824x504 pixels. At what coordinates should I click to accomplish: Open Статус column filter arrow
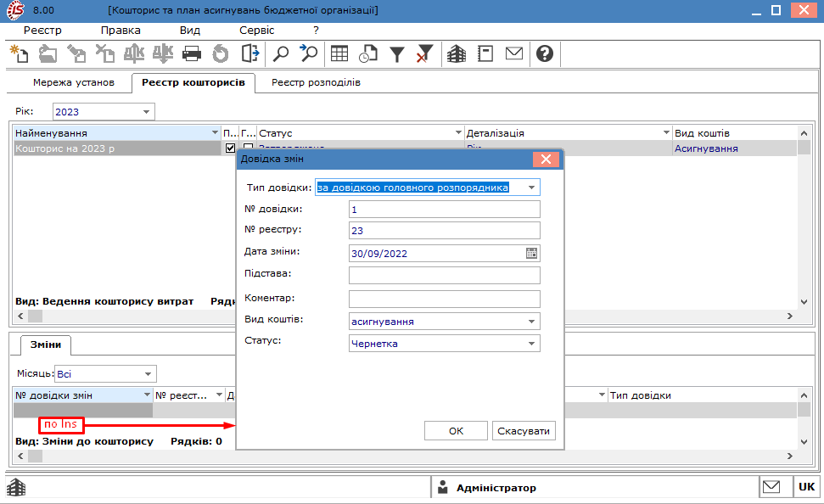click(458, 133)
